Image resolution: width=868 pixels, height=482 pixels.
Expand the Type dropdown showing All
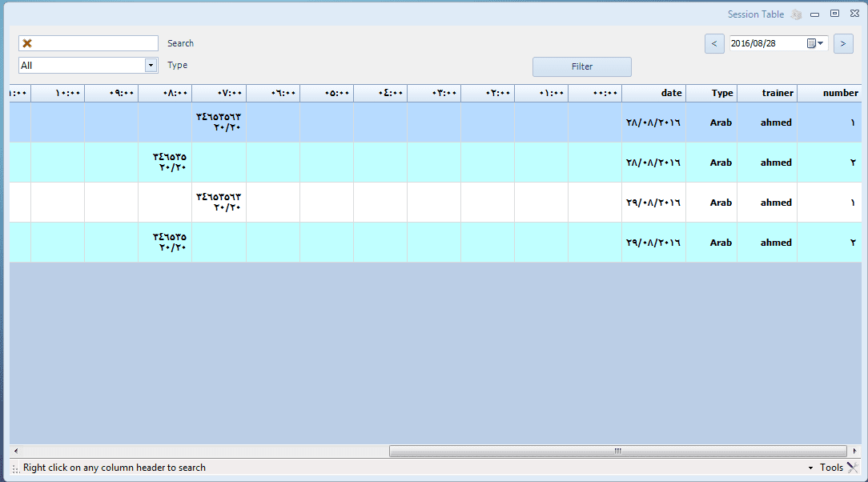point(151,66)
